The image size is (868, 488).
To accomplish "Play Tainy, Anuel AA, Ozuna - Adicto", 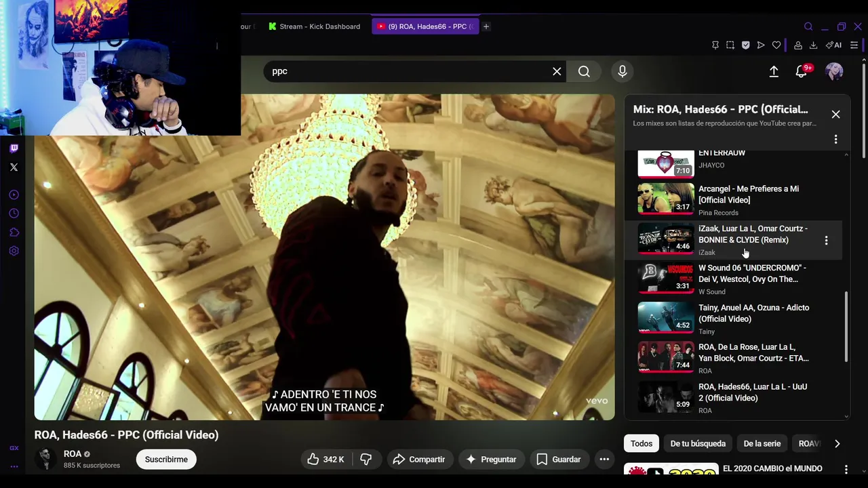I will click(733, 319).
